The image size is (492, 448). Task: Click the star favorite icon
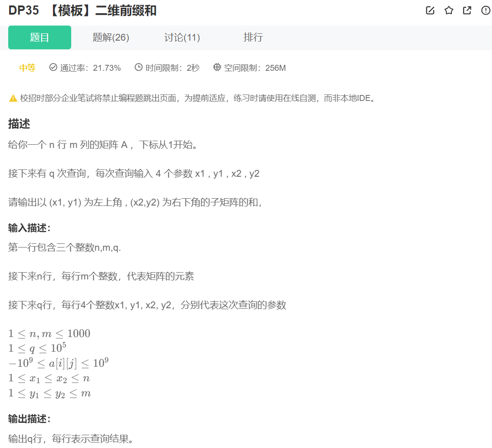(x=449, y=11)
